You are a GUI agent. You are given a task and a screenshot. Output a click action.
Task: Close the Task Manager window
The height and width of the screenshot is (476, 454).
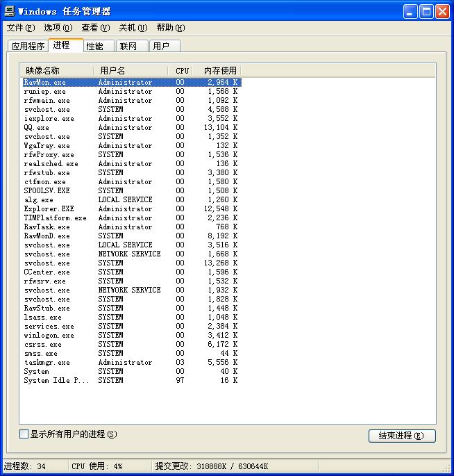442,12
